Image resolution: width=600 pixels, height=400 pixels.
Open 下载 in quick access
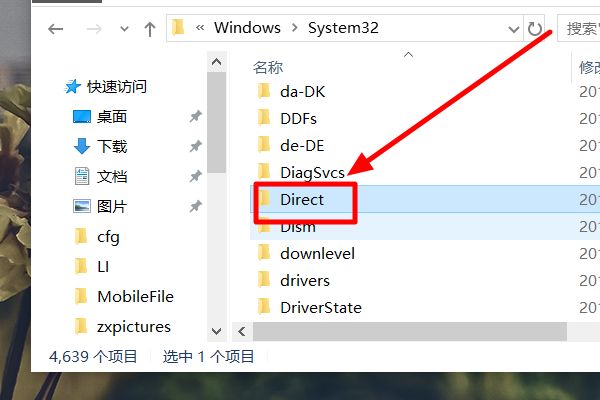[x=112, y=147]
